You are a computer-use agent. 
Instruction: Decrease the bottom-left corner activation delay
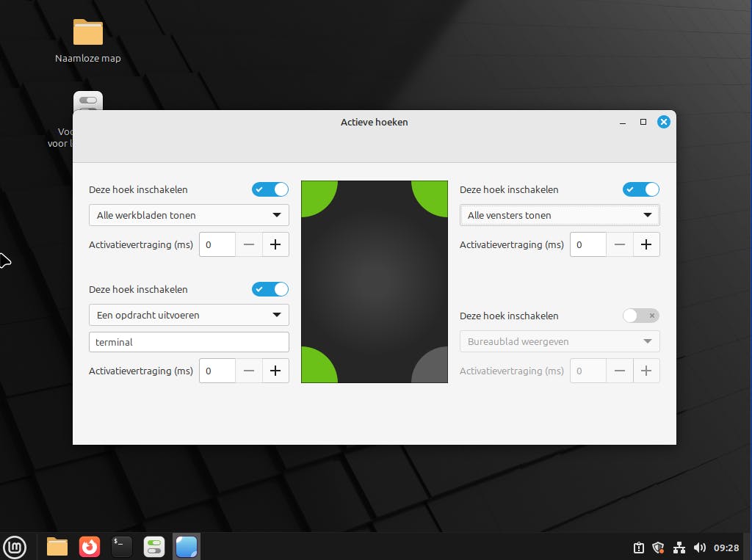click(x=249, y=371)
